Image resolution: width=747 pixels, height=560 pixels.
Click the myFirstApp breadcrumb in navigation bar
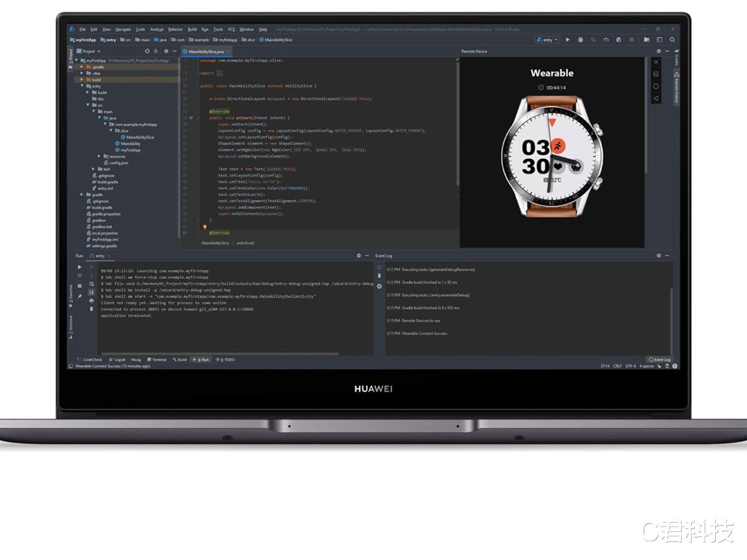[x=83, y=40]
